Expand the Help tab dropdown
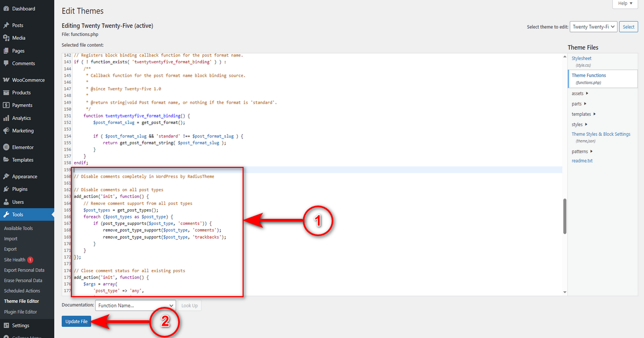The width and height of the screenshot is (644, 338). (625, 4)
